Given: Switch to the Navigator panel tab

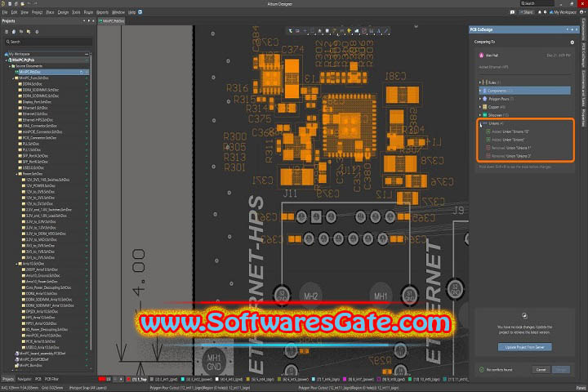Looking at the screenshot, I should click(24, 379).
